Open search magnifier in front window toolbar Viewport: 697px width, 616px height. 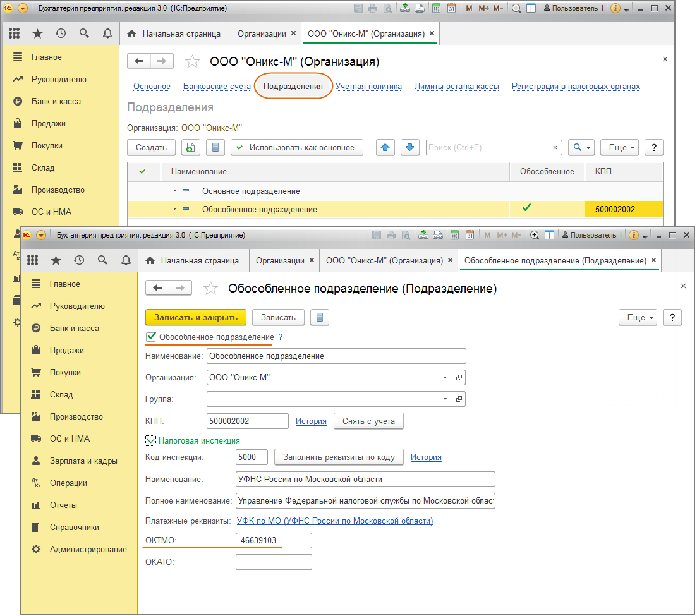click(102, 260)
